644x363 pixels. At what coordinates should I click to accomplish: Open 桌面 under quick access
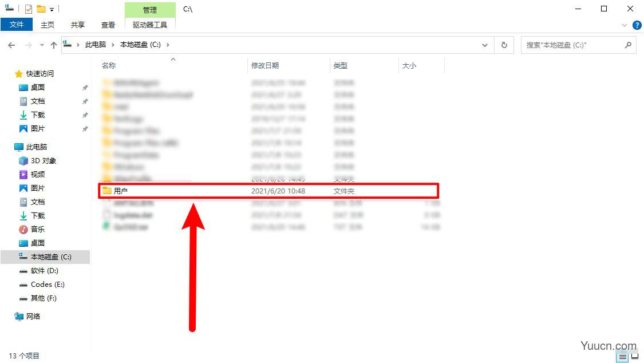coord(38,88)
